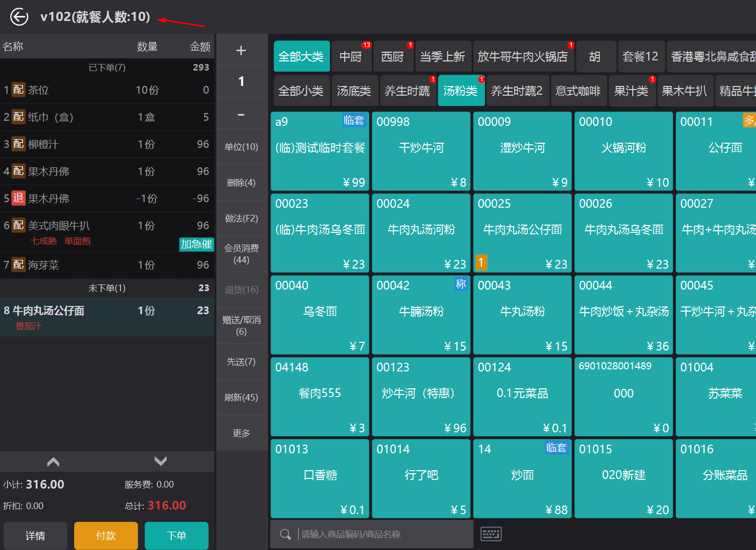756x550 pixels.
Task: Add 干炒牛河 dish to order
Action: click(421, 151)
